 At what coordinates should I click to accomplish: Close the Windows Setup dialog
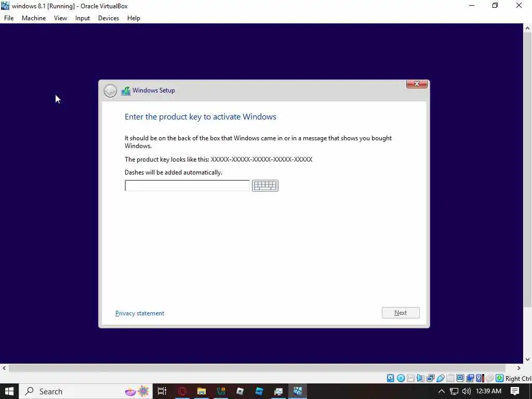[x=417, y=84]
